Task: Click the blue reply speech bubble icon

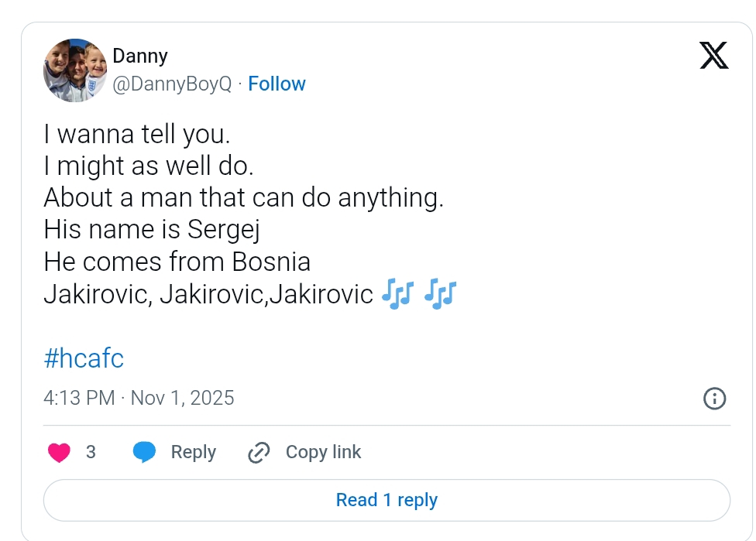Action: click(144, 453)
